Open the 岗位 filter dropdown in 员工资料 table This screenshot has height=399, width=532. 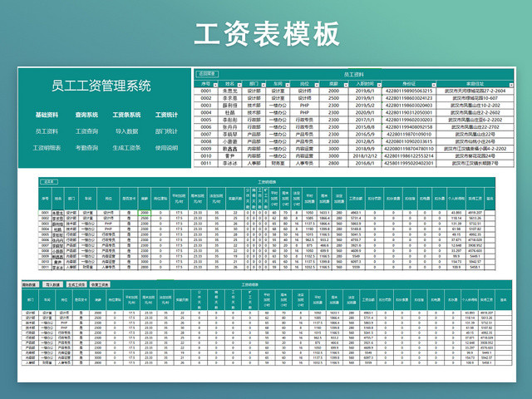coord(317,85)
